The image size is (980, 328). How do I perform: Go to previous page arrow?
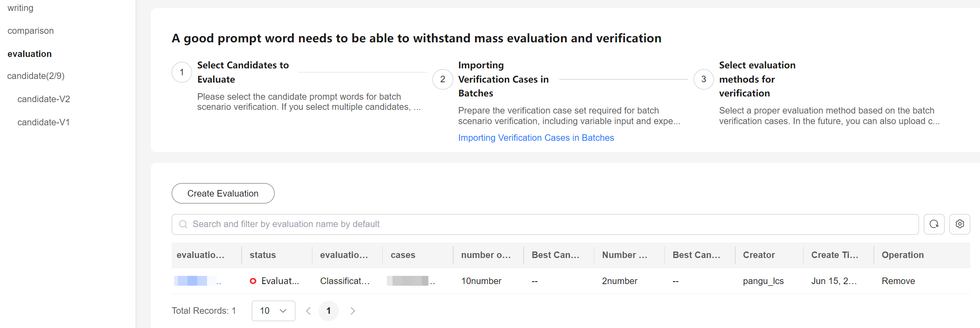pyautogui.click(x=308, y=311)
